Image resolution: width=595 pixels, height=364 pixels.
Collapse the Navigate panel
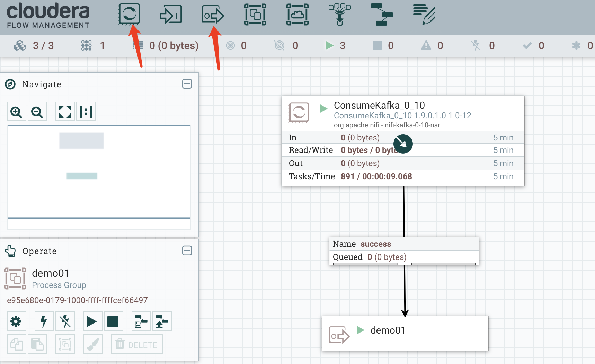187,84
